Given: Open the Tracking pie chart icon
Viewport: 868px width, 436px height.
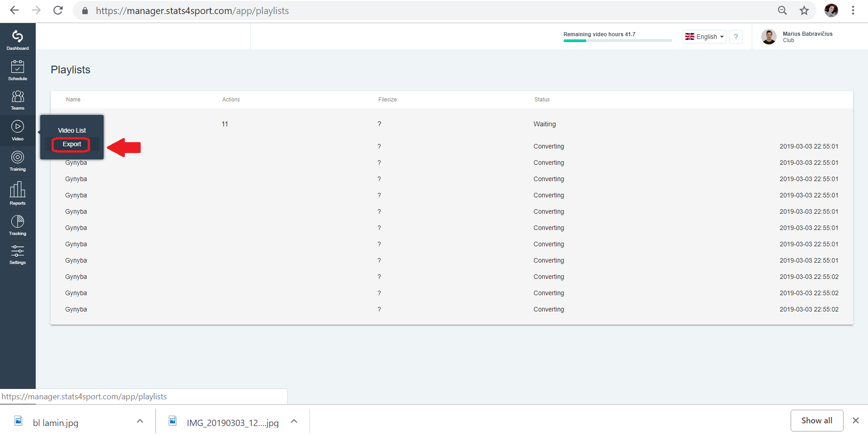Looking at the screenshot, I should coord(18,225).
